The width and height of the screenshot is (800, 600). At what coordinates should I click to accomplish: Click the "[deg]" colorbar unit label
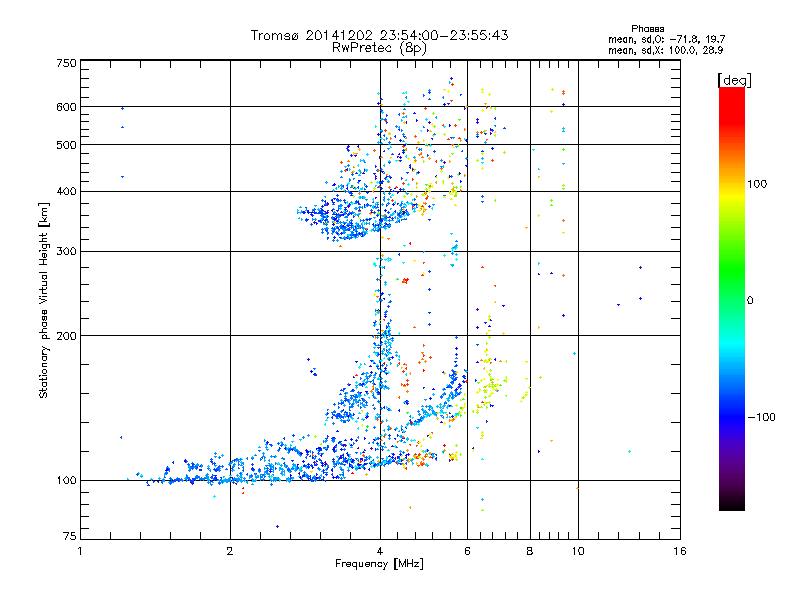pyautogui.click(x=734, y=80)
